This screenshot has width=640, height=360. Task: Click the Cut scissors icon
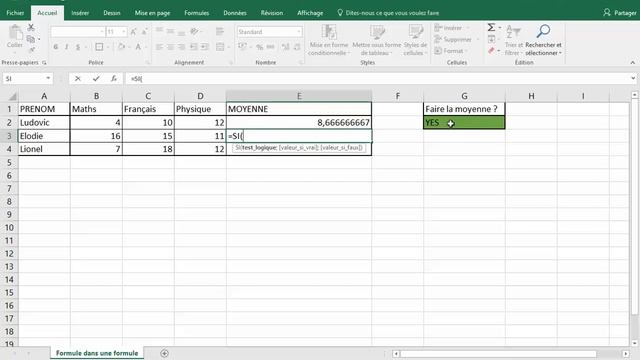[x=31, y=28]
